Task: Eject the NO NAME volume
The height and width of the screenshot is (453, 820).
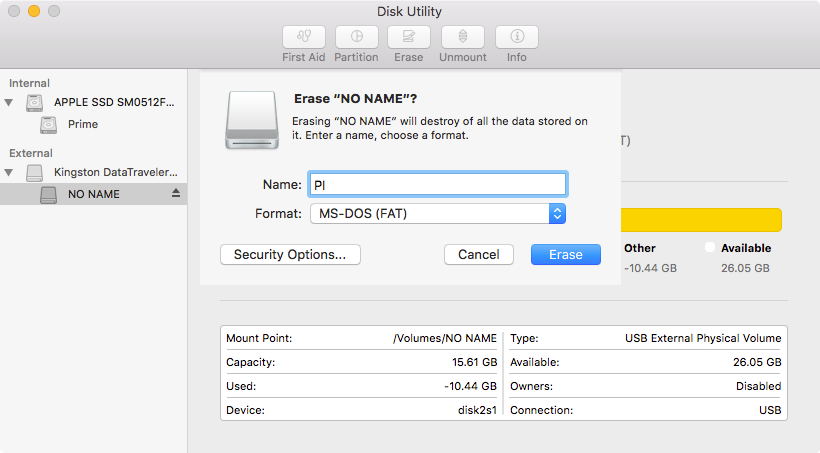Action: pos(176,194)
